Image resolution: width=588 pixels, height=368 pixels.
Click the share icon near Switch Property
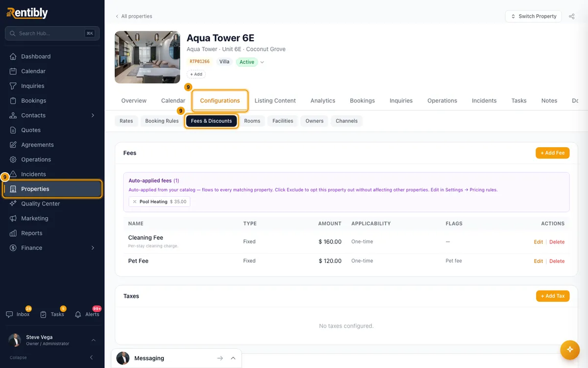pyautogui.click(x=571, y=16)
